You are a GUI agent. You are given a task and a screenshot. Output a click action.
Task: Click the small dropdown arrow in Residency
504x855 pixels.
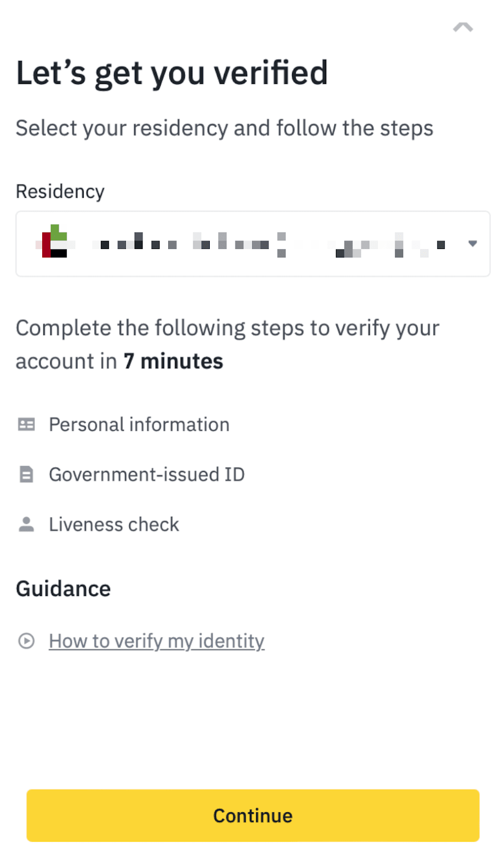(x=472, y=244)
